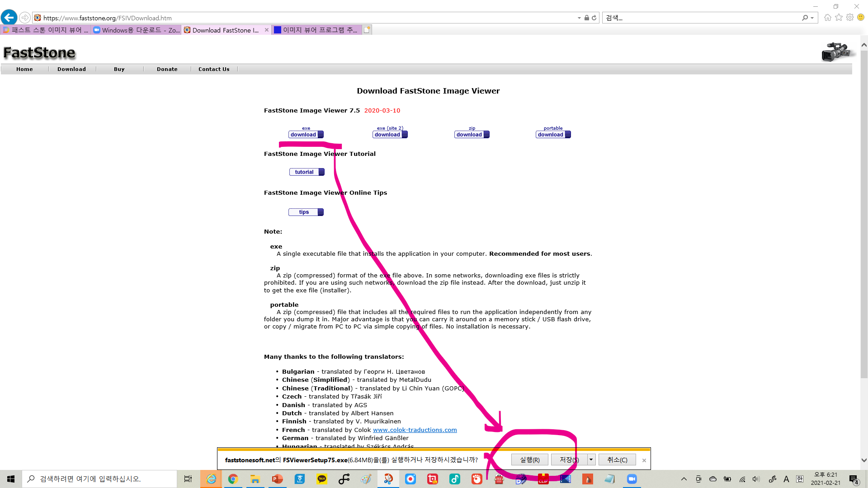Open Zoom from the taskbar
The height and width of the screenshot is (488, 868).
(632, 479)
